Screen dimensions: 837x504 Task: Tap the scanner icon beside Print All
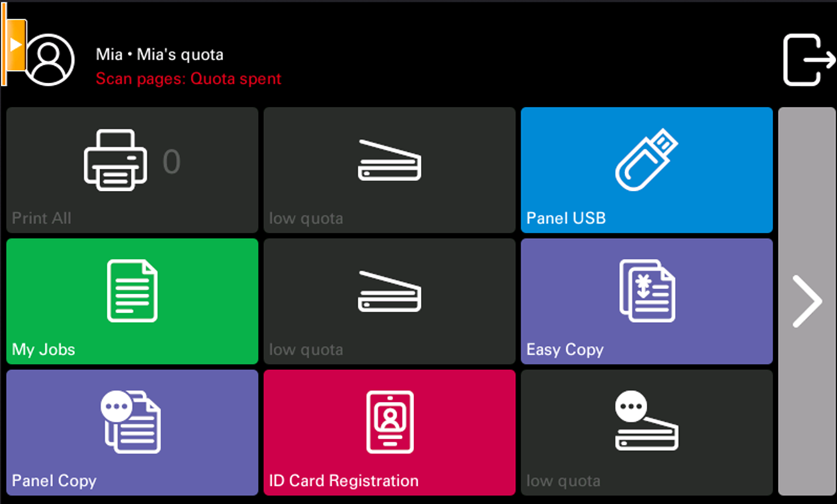tap(389, 161)
